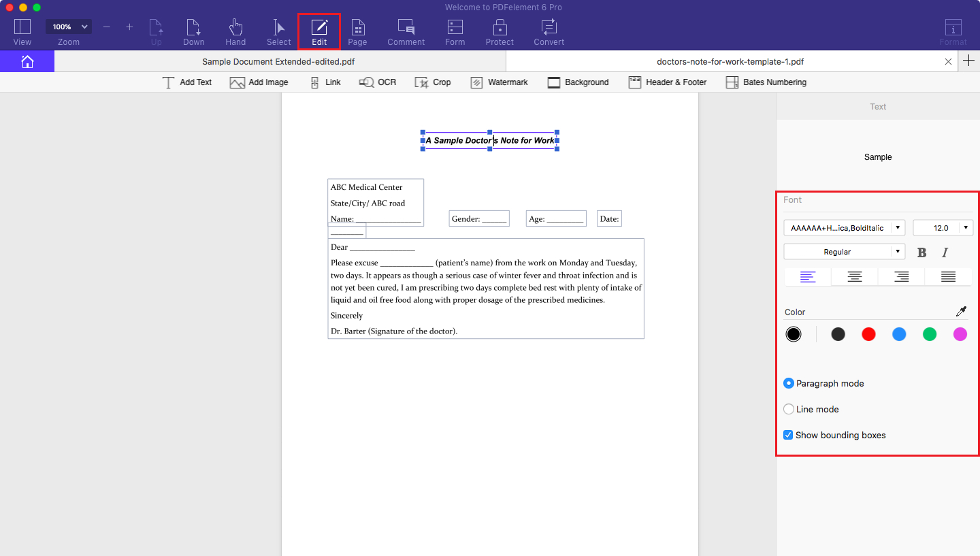Expand the Regular font style dropdown

pos(897,251)
